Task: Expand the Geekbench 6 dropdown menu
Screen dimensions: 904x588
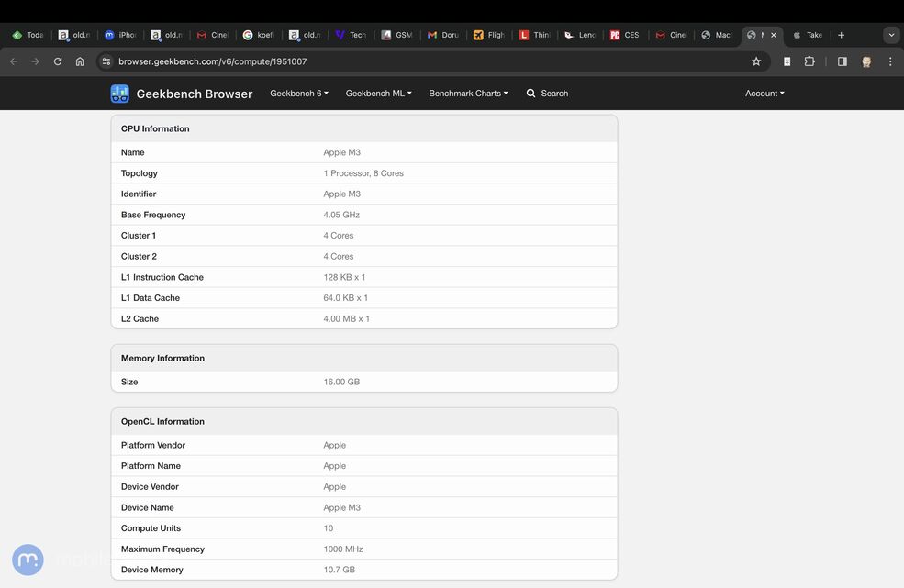Action: pyautogui.click(x=298, y=94)
